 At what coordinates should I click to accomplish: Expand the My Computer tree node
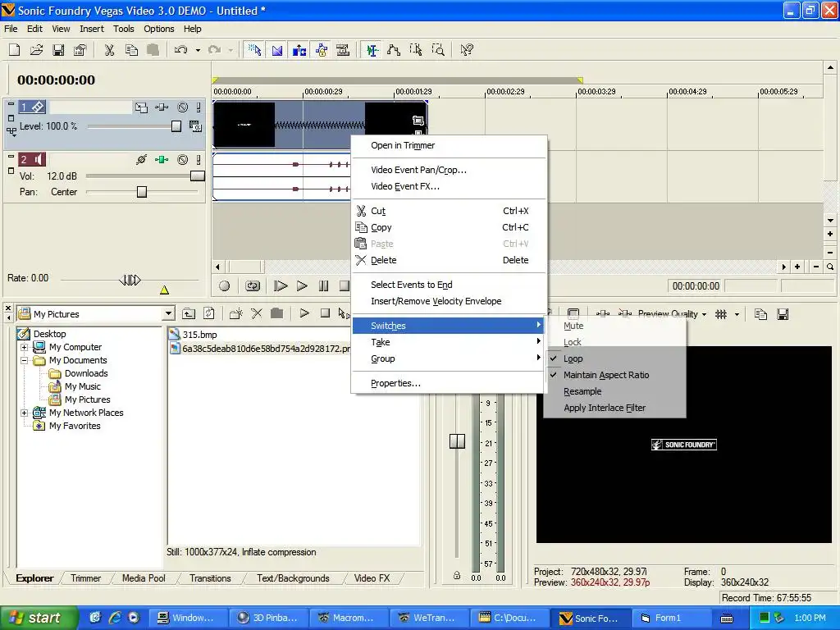(x=24, y=347)
